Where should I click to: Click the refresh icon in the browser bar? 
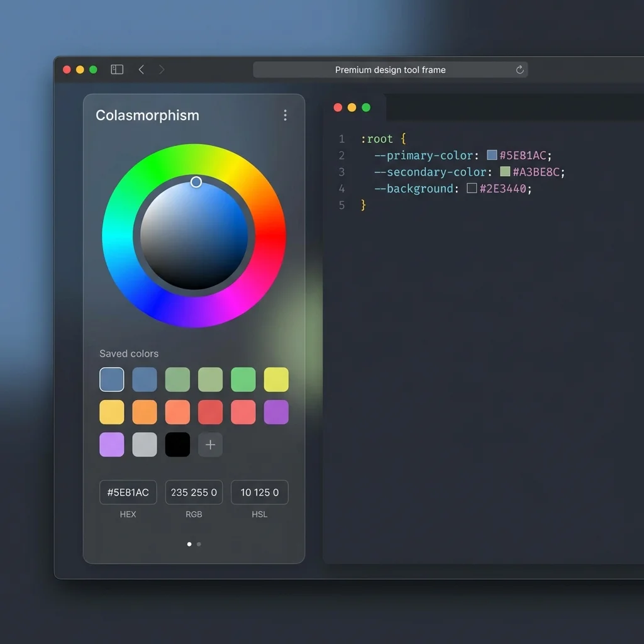(x=519, y=69)
